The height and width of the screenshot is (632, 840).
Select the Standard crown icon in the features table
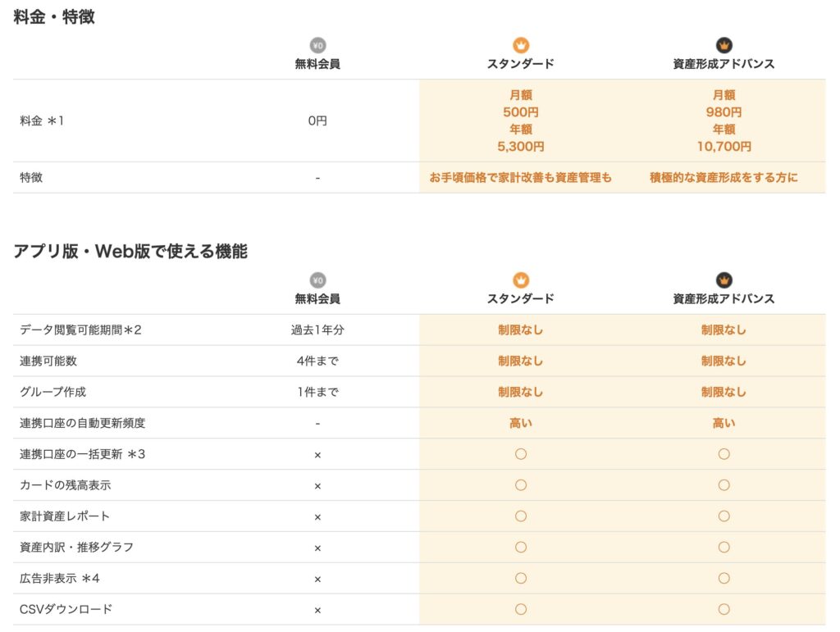pyautogui.click(x=521, y=278)
